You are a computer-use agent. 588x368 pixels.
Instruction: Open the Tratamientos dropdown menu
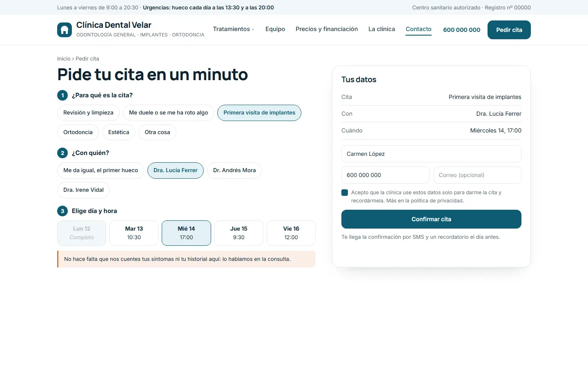pos(234,29)
